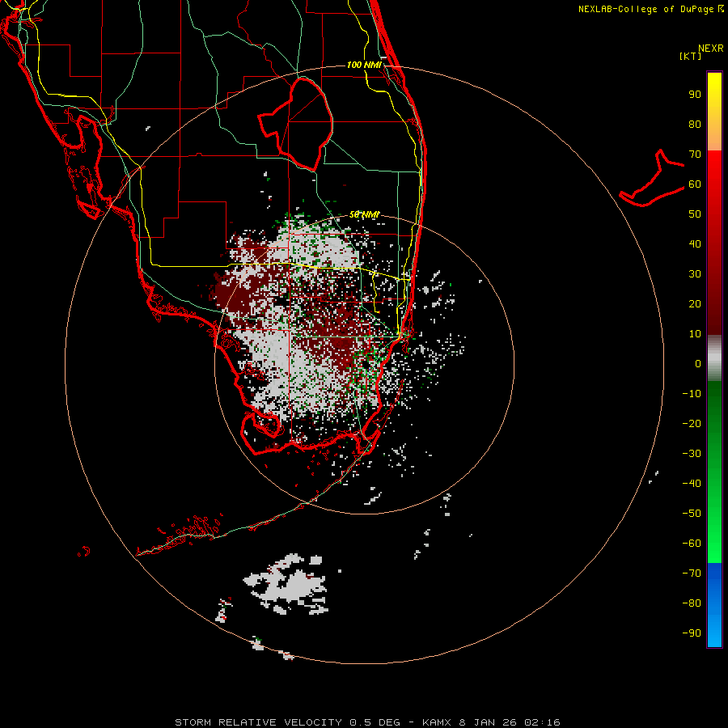Click the positive 10 scale value

[x=695, y=334]
